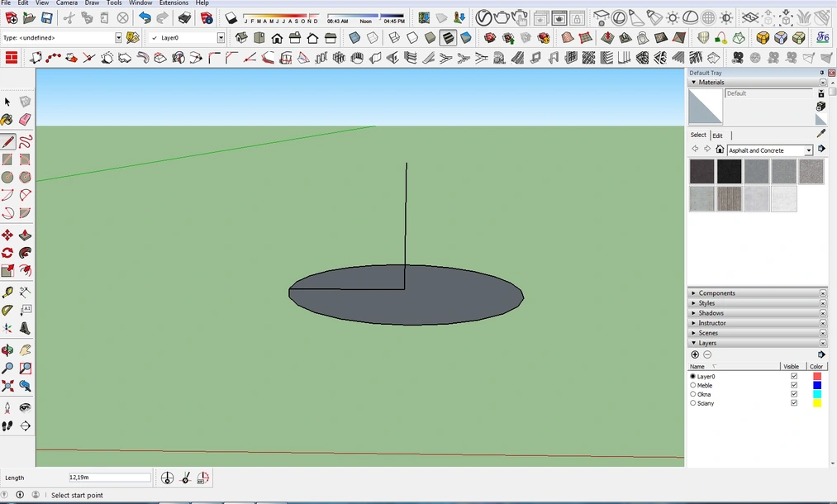
Task: Activate the Orbit tool
Action: click(x=9, y=349)
